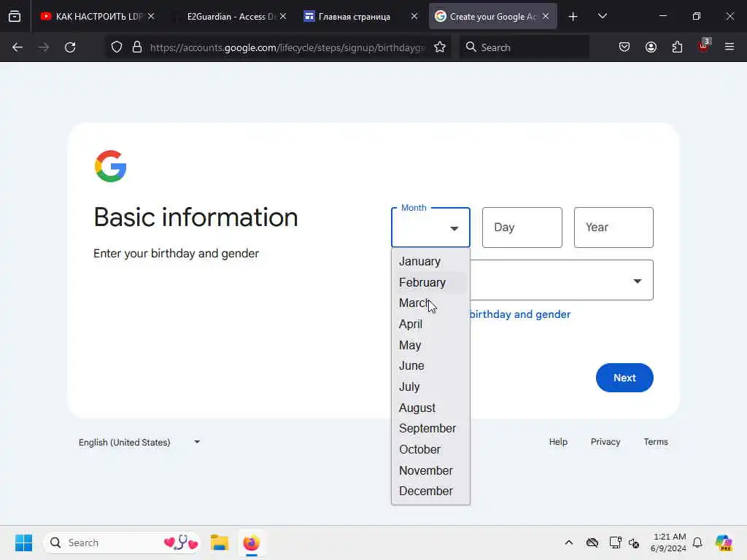Image resolution: width=747 pixels, height=560 pixels.
Task: Show hidden system tray icons
Action: (569, 542)
